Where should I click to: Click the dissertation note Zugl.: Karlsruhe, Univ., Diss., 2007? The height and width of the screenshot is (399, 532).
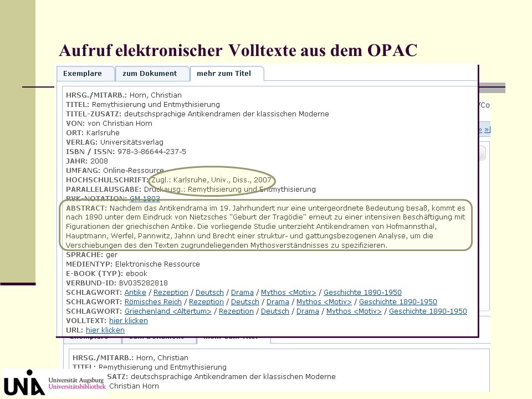pos(211,180)
